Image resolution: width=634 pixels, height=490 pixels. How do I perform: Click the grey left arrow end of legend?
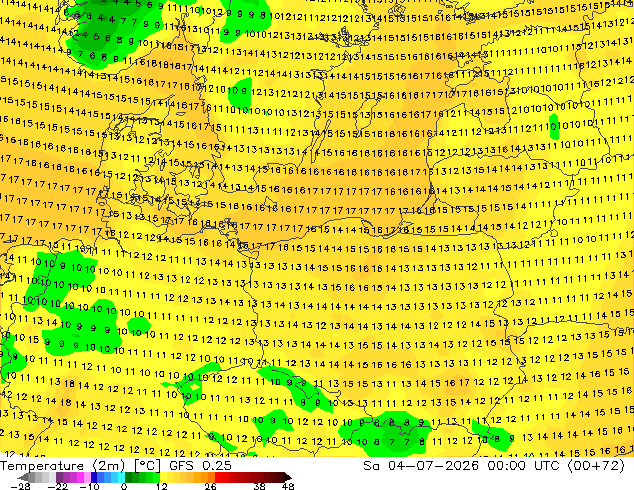23,477
